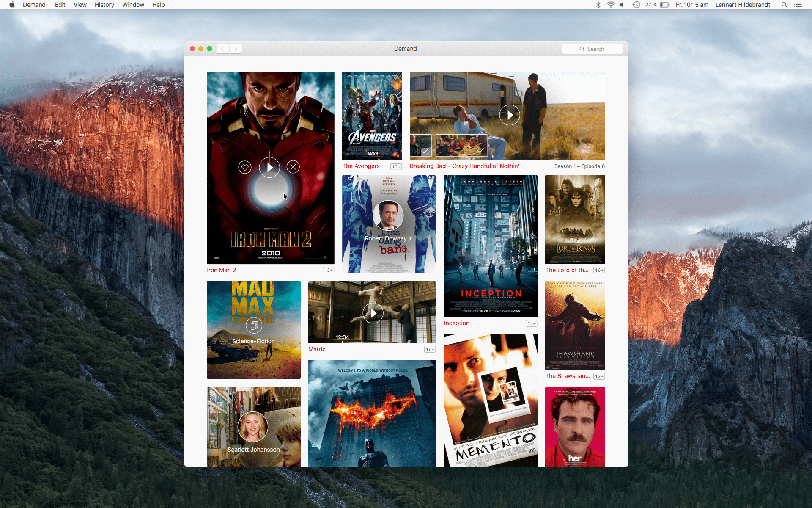Select the small square watched-episode thumbnail
The width and height of the screenshot is (812, 508).
pos(421,146)
